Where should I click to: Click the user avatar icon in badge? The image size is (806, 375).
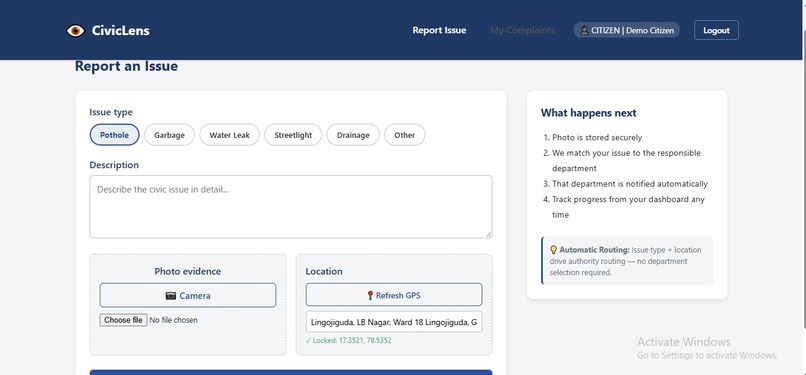[x=584, y=30]
